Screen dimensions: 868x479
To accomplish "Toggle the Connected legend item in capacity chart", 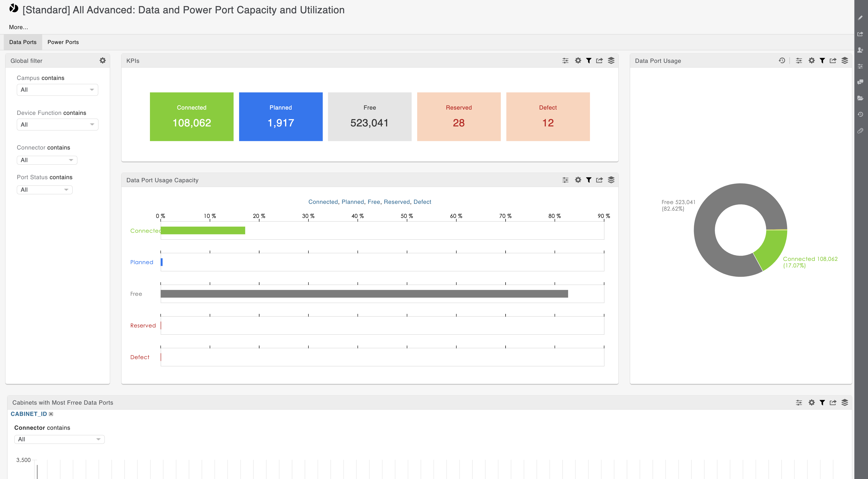I will point(323,202).
